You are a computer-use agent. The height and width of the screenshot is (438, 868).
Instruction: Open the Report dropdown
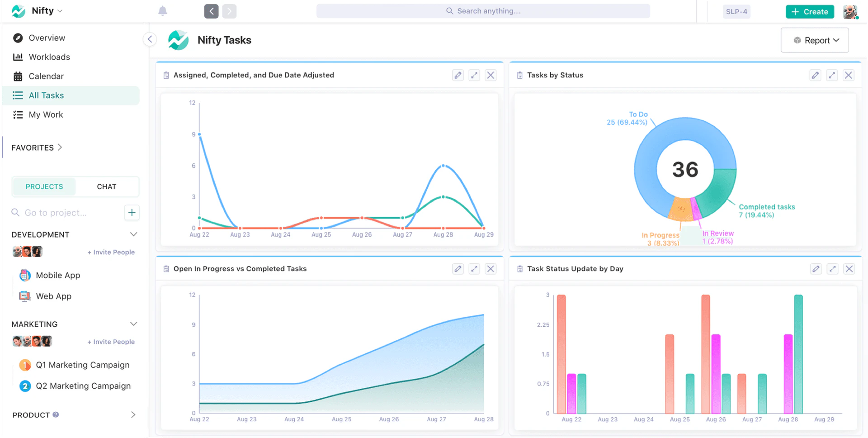click(815, 40)
